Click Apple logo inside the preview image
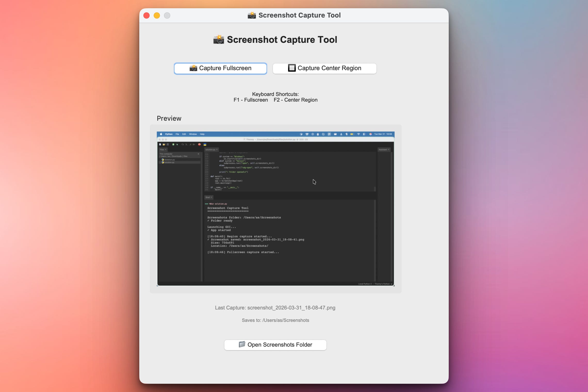Image resolution: width=588 pixels, height=392 pixels. 161,134
